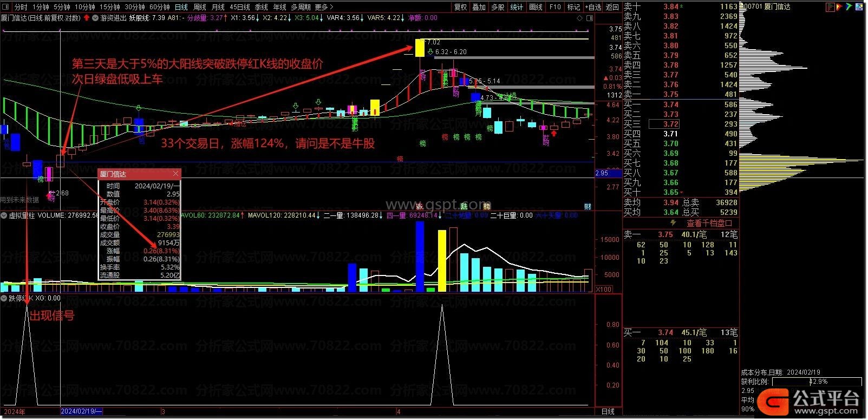The width and height of the screenshot is (868, 420).
Task: Click the 卖一 price 3.75 row
Action: (681, 94)
